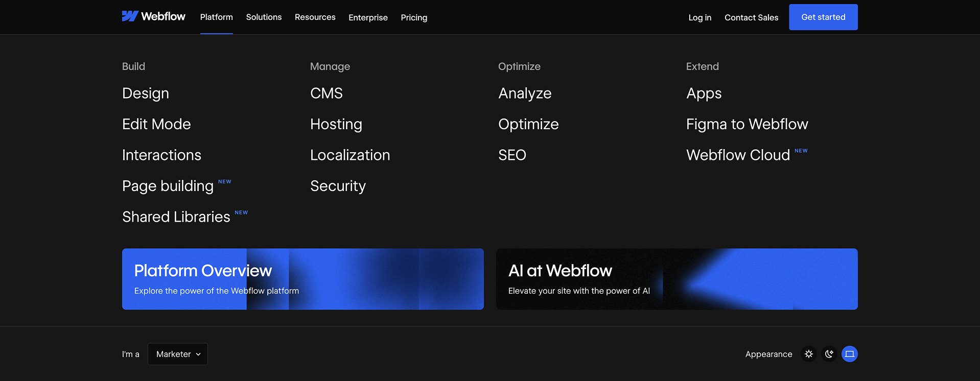This screenshot has height=381, width=980.
Task: Switch to light appearance sun icon
Action: pyautogui.click(x=809, y=354)
